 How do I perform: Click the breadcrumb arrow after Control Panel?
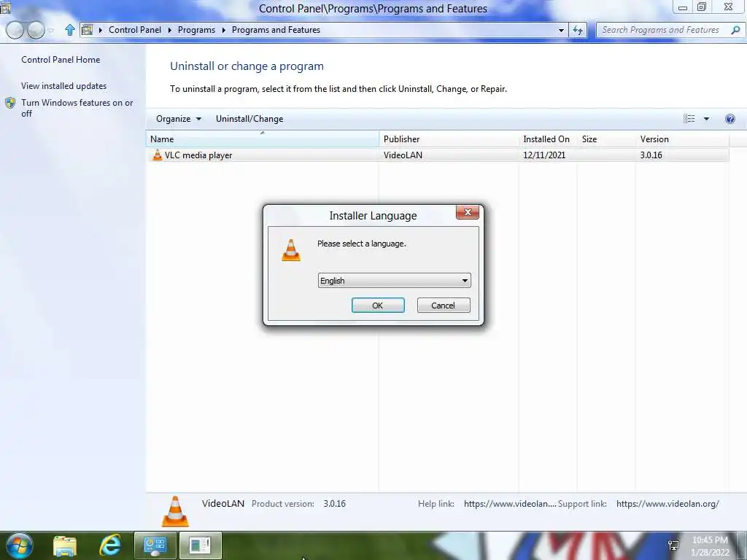169,30
